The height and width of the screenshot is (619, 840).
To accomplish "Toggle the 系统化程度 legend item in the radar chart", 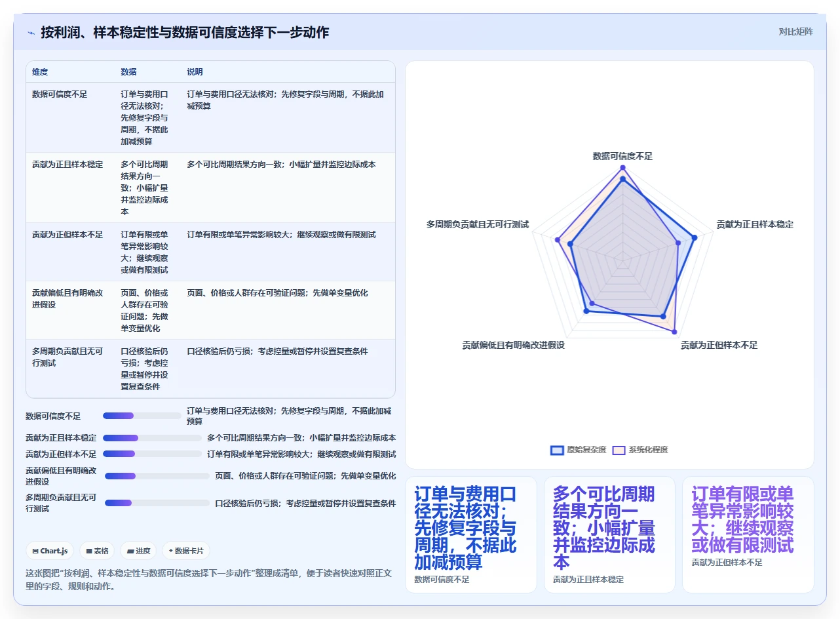I will pyautogui.click(x=640, y=450).
